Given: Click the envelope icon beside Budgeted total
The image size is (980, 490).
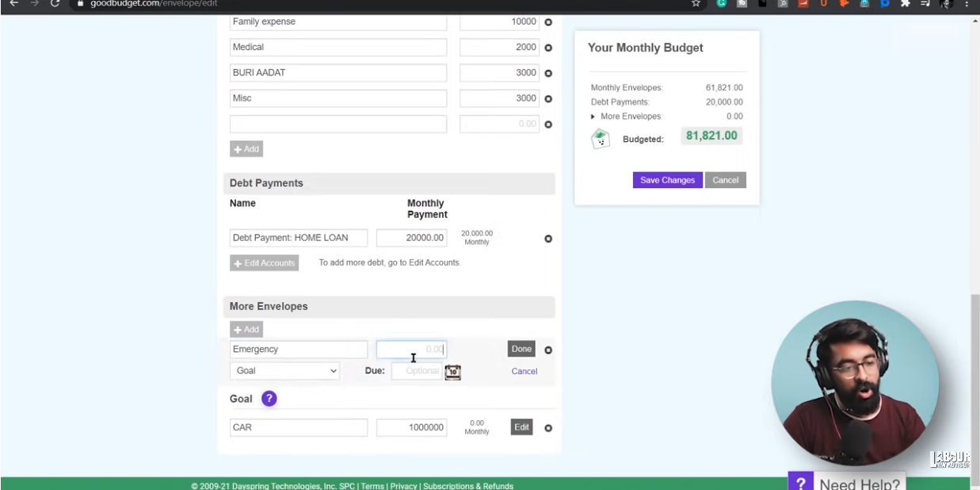Looking at the screenshot, I should tap(600, 137).
